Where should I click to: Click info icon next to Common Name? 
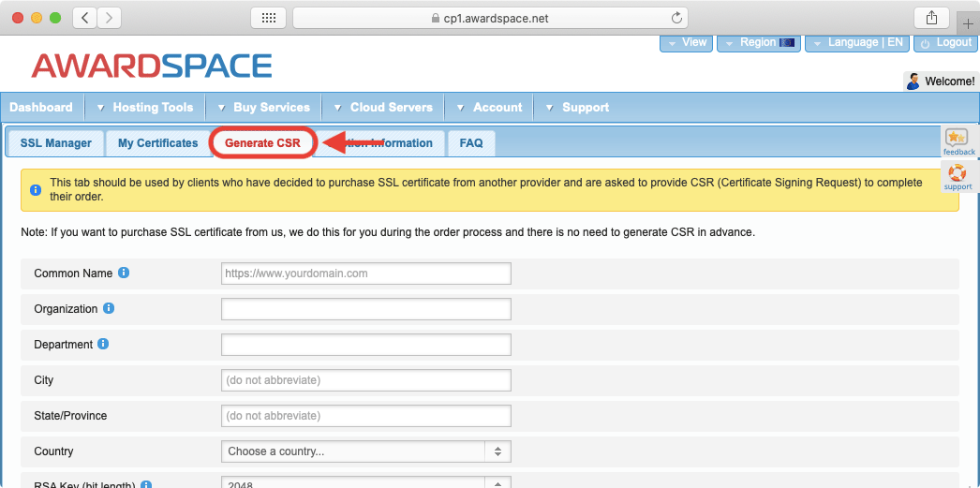click(124, 274)
